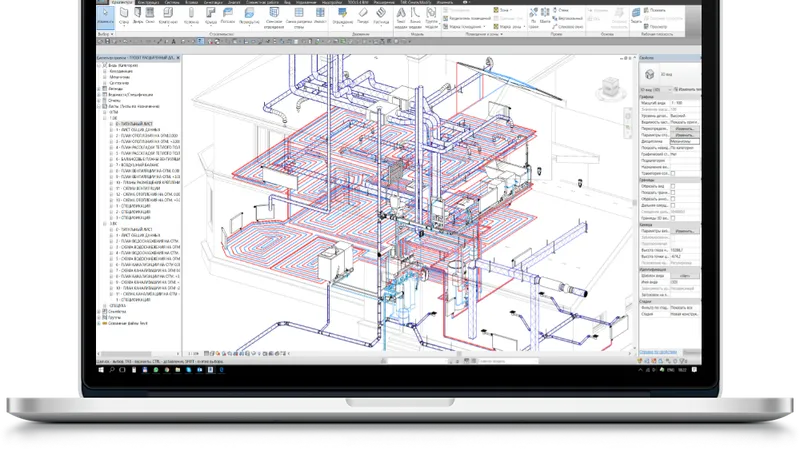Select the Пандус (Ramp) tool
800x450 pixels.
click(x=363, y=16)
